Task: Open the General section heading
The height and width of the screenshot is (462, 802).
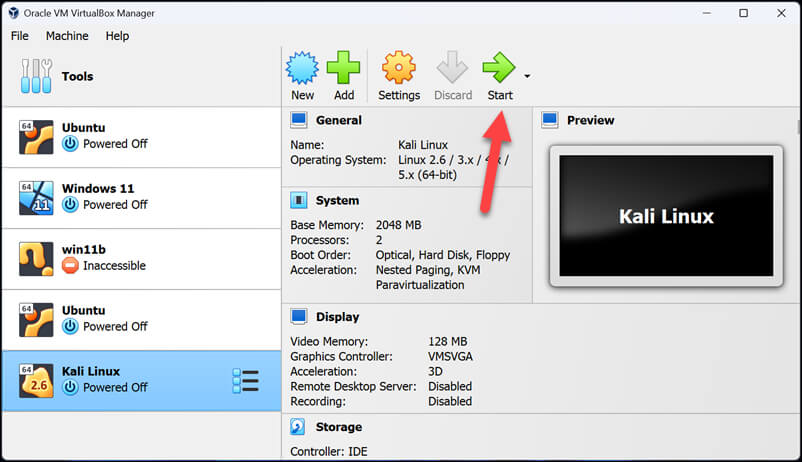Action: (x=339, y=120)
